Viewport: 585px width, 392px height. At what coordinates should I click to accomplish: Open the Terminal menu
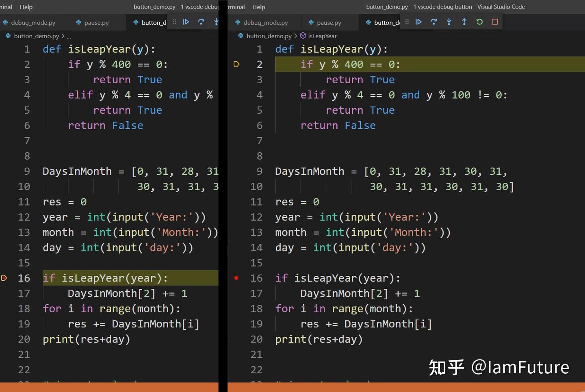(236, 7)
